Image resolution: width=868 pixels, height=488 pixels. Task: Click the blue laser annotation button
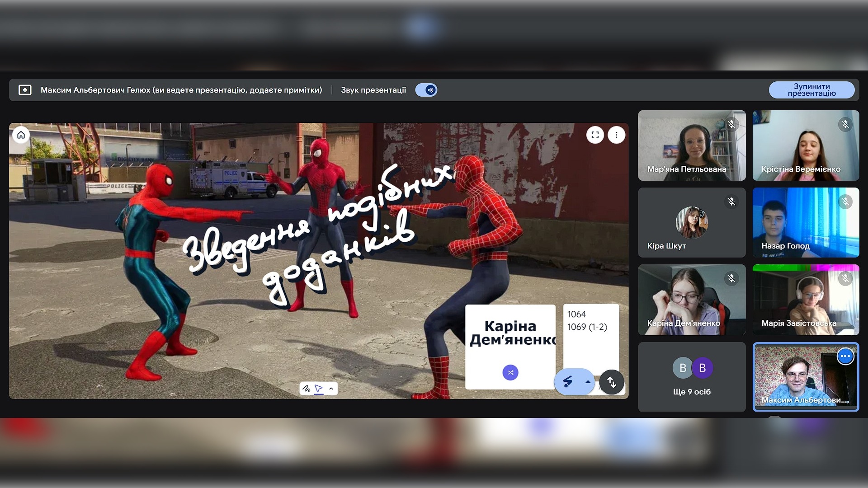click(568, 382)
